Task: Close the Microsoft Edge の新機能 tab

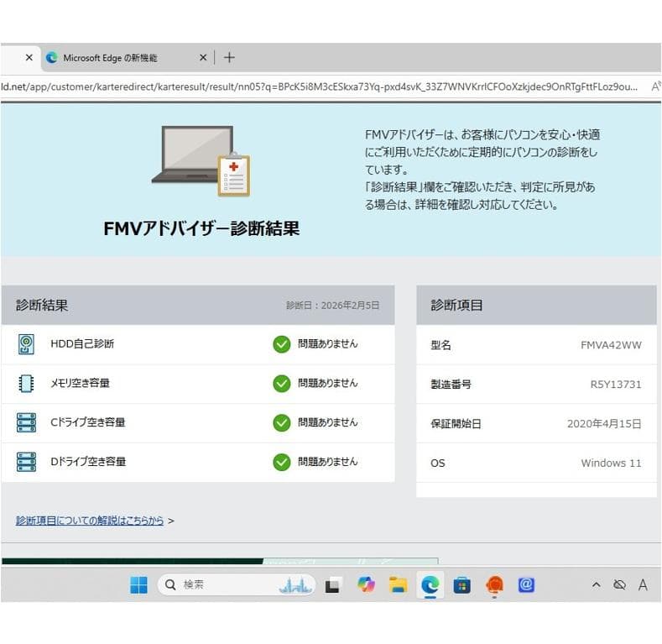Action: [203, 57]
